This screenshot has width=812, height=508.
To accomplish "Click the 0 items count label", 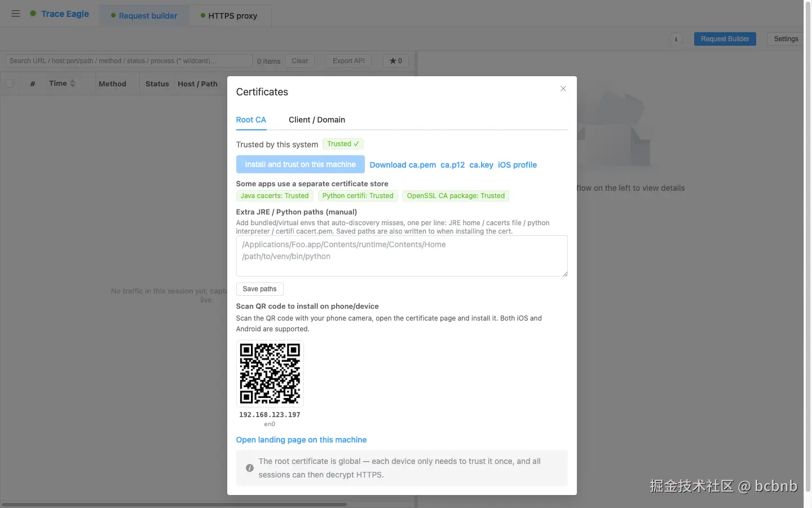I will [x=268, y=61].
